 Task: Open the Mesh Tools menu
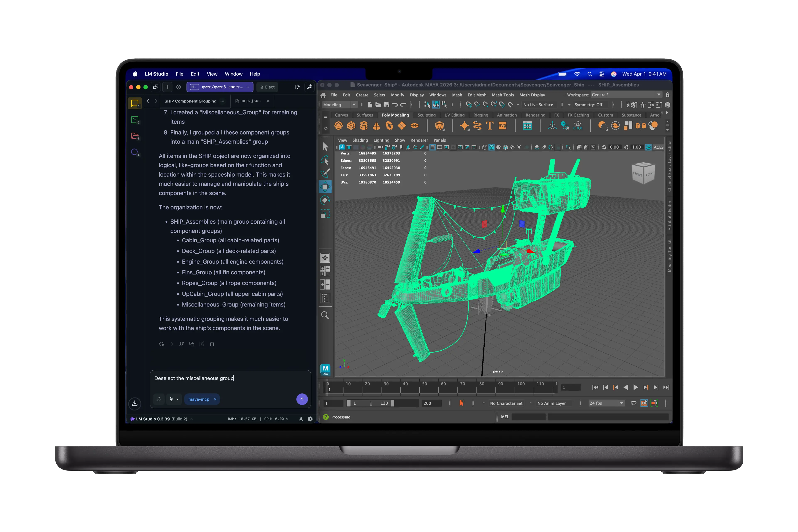pyautogui.click(x=502, y=95)
